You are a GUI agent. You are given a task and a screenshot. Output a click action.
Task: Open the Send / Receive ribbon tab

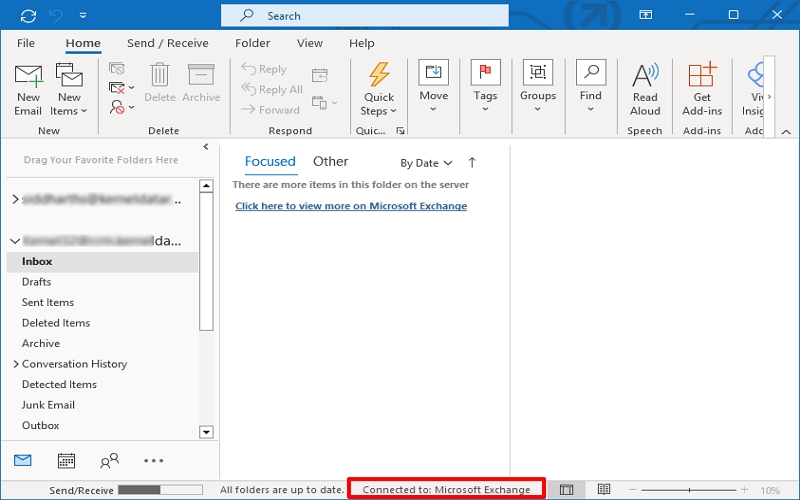(x=168, y=43)
